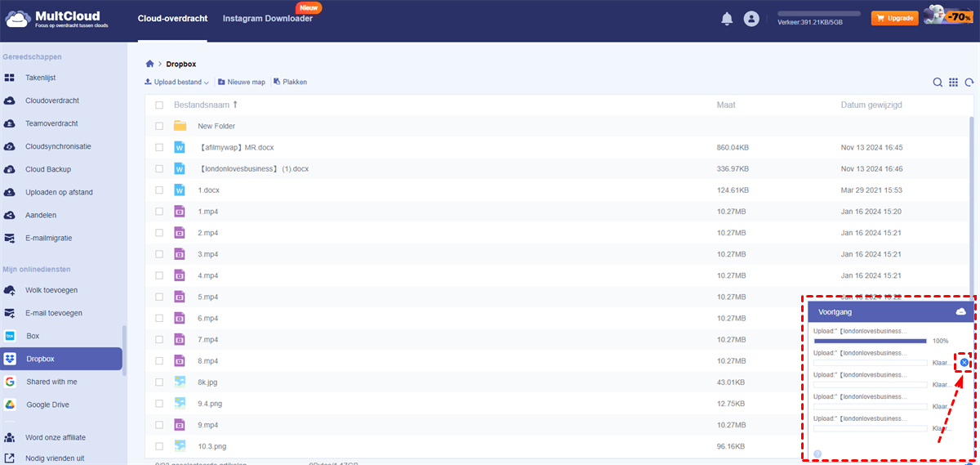Open the notifications bell

[x=727, y=19]
